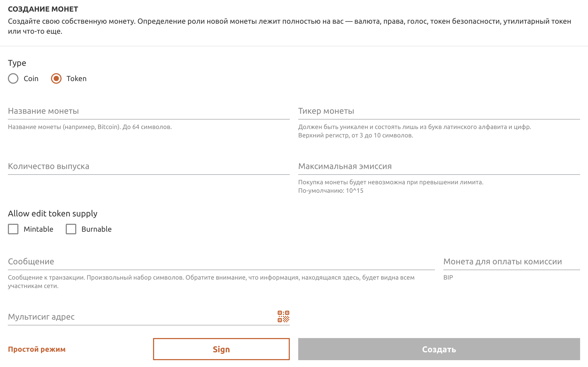Switch to Простой режим

pos(37,349)
